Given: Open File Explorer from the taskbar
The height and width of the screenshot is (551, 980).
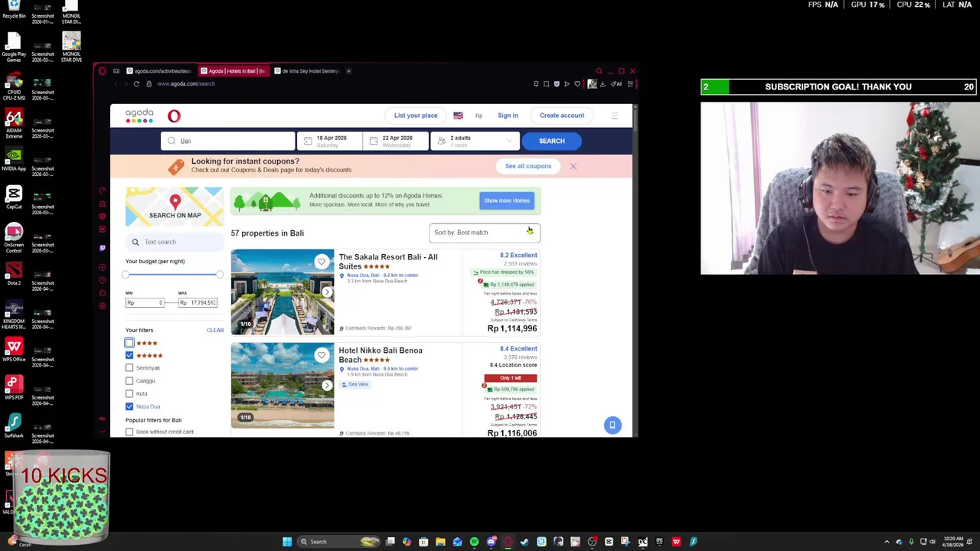Looking at the screenshot, I should 440,542.
